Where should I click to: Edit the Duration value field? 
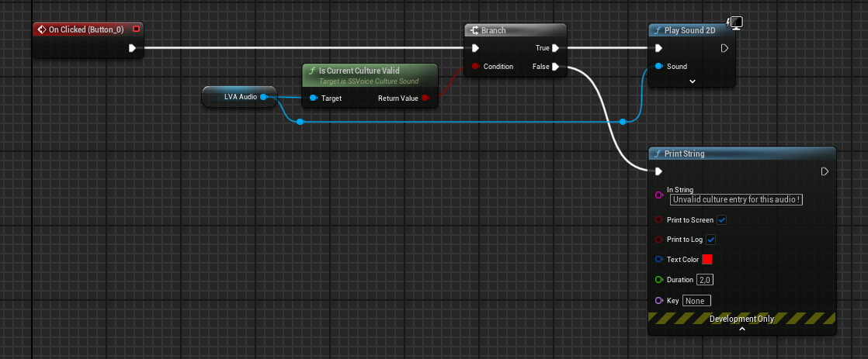pos(705,280)
